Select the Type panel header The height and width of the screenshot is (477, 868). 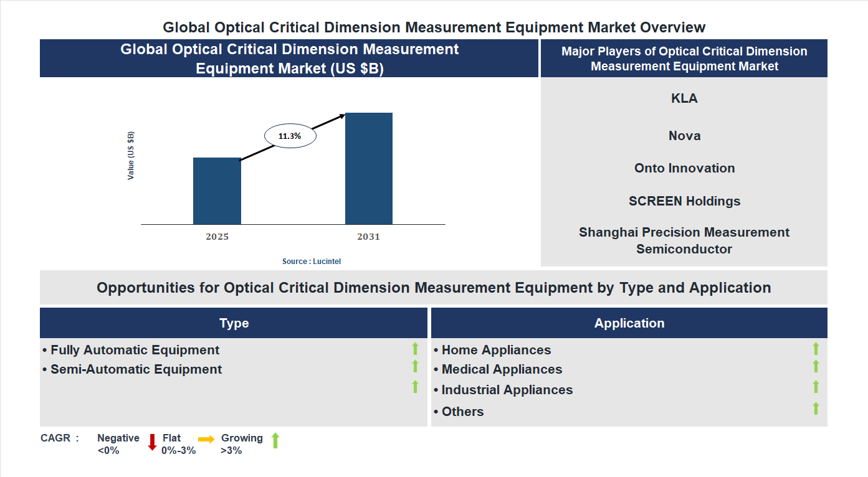point(234,323)
